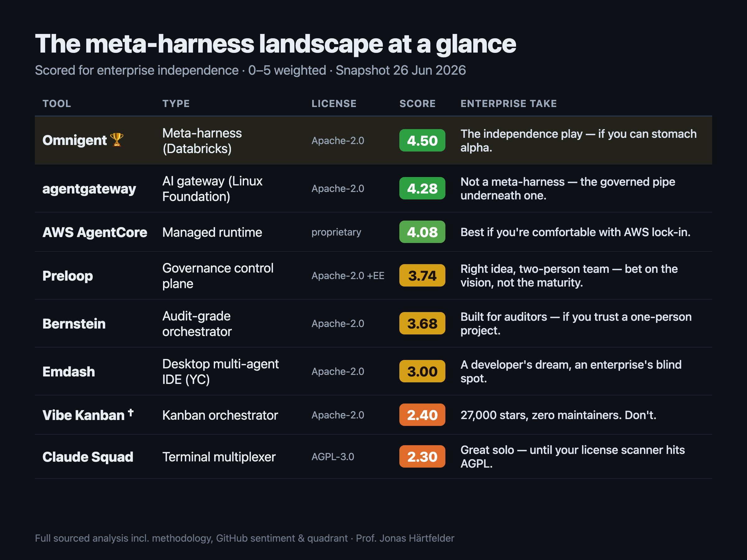
Task: Click the 3.00 score badge
Action: (x=422, y=371)
